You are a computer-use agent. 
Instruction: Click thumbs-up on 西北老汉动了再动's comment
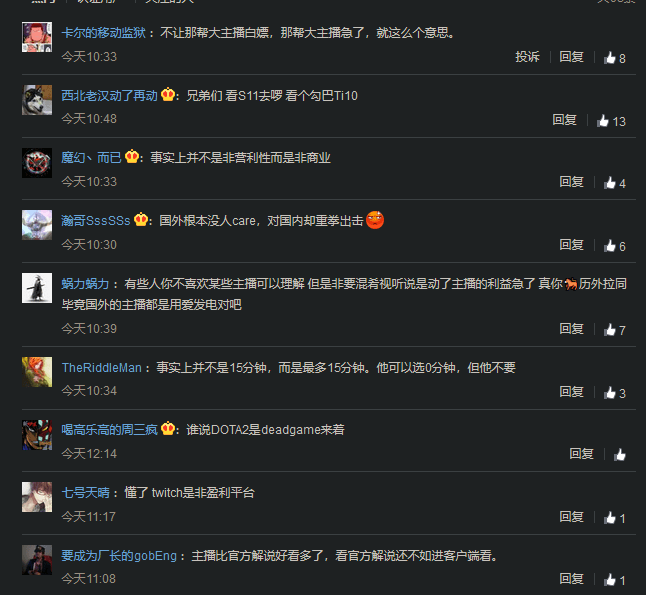[603, 121]
